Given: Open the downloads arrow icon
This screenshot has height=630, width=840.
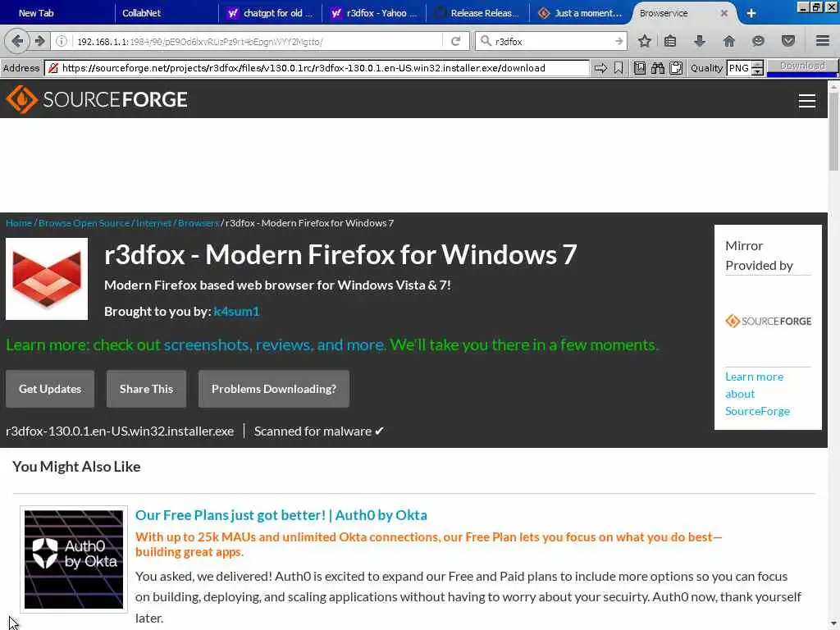Looking at the screenshot, I should [x=699, y=41].
